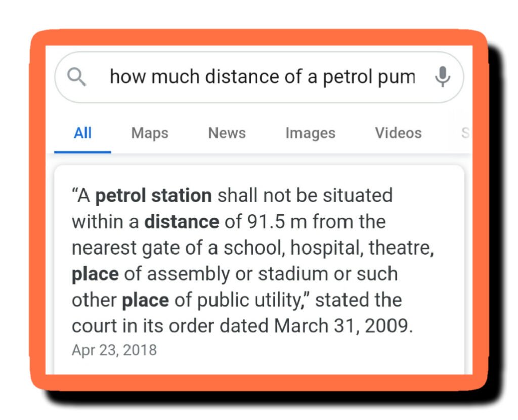Open the News tab
Viewport: 518px width, 420px height.
(x=227, y=133)
